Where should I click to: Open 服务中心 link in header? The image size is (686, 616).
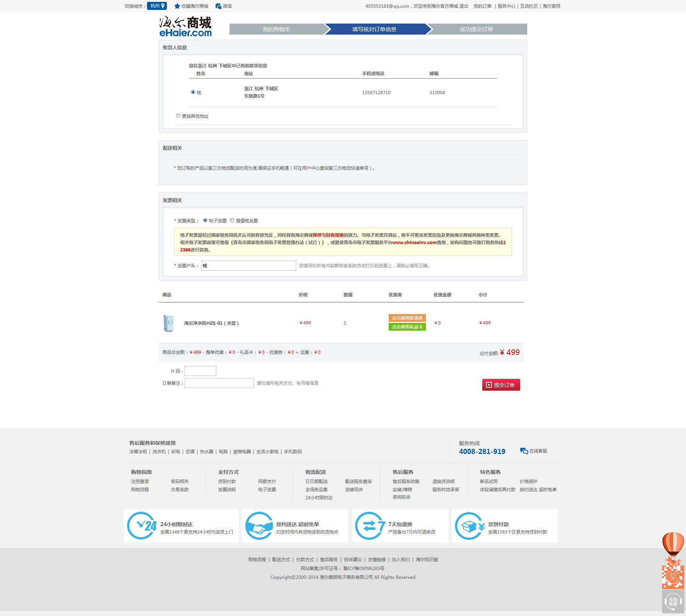(507, 6)
